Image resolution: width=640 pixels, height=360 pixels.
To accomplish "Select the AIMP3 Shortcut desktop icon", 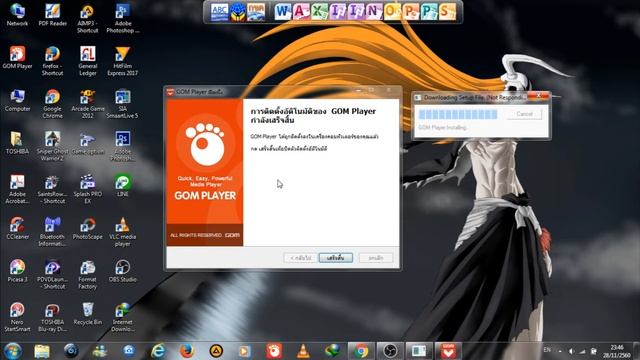I will (87, 18).
